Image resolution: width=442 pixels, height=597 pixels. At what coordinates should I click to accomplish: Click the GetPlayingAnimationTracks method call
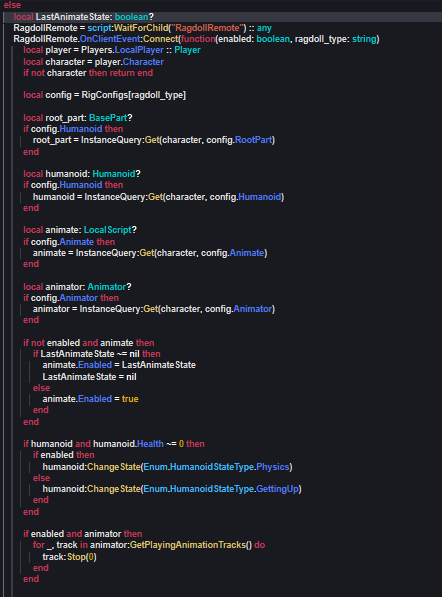click(188, 545)
